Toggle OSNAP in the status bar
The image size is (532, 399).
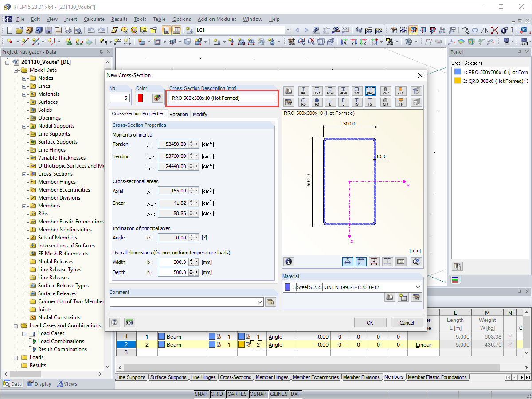pos(258,394)
